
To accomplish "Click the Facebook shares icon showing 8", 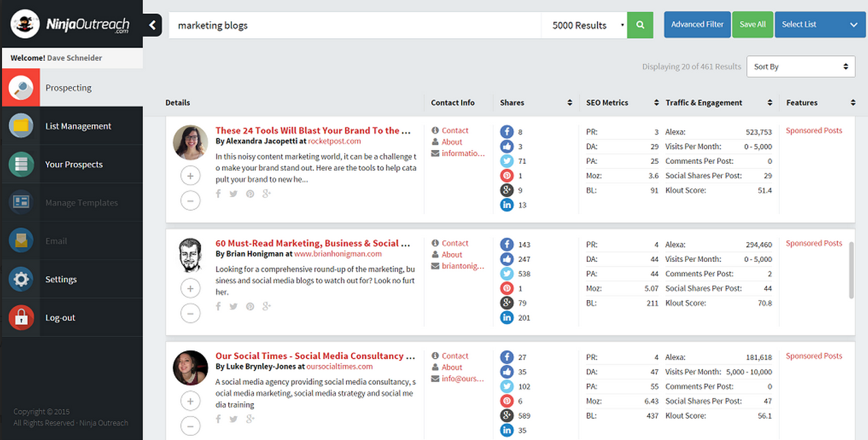I will point(507,132).
